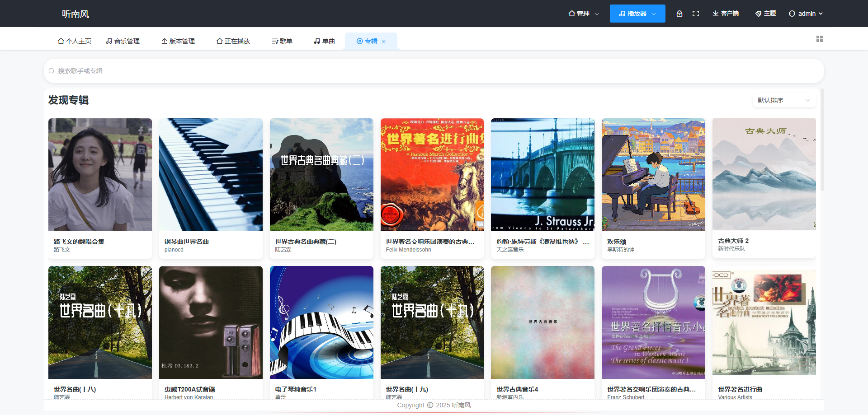The height and width of the screenshot is (415, 868).
Task: Open the J. Strauss Jr. album cover
Action: [542, 175]
